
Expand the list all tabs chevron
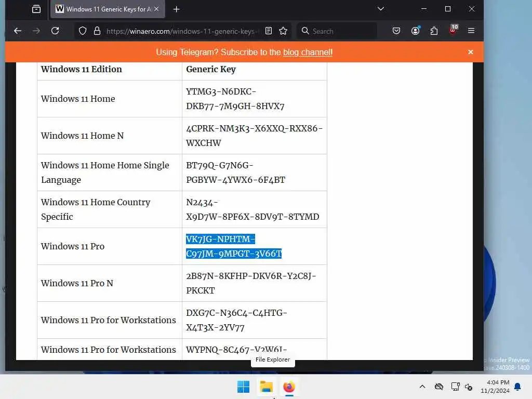pos(381,9)
